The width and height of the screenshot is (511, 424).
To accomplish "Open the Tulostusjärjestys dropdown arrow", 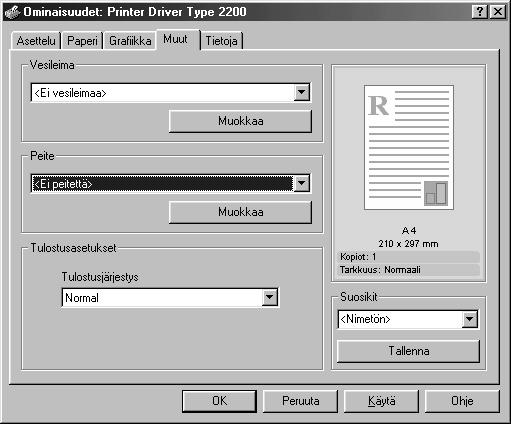I will pos(270,297).
